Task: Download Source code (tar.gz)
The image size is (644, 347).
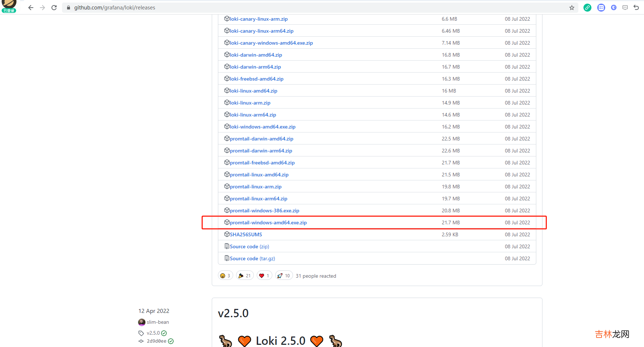Action: click(252, 258)
